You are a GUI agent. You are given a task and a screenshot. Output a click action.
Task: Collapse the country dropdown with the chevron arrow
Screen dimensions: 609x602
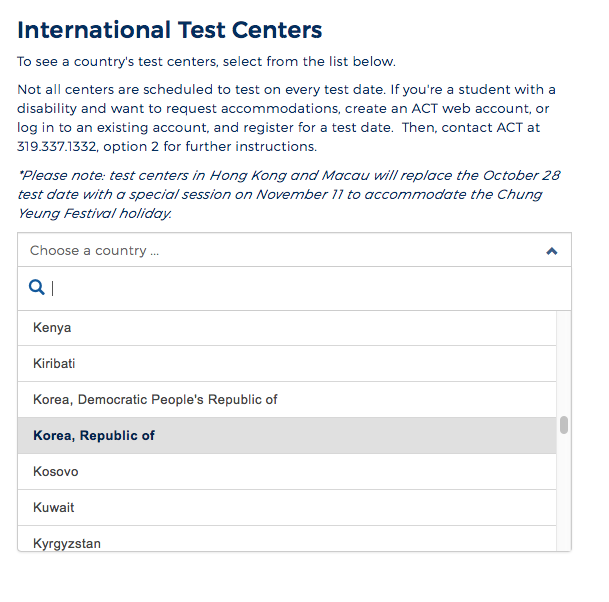coord(552,251)
